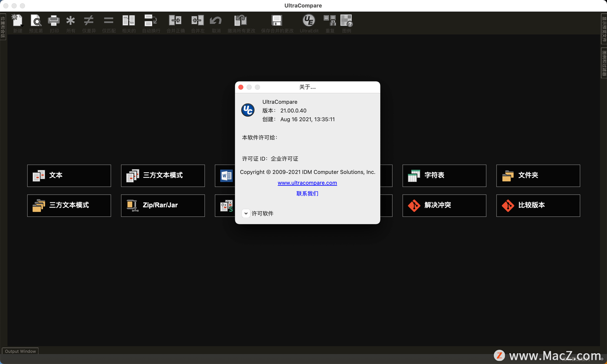Start a 文件夹 folder compare
This screenshot has height=364, width=607.
pyautogui.click(x=538, y=176)
